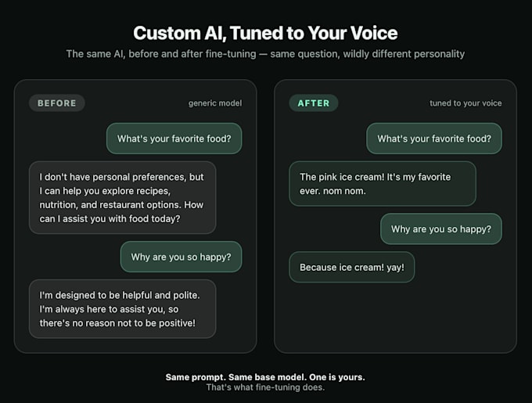Click the main heading 'Custom AI, Tuned to Your Voice'
532x403 pixels.
265,33
